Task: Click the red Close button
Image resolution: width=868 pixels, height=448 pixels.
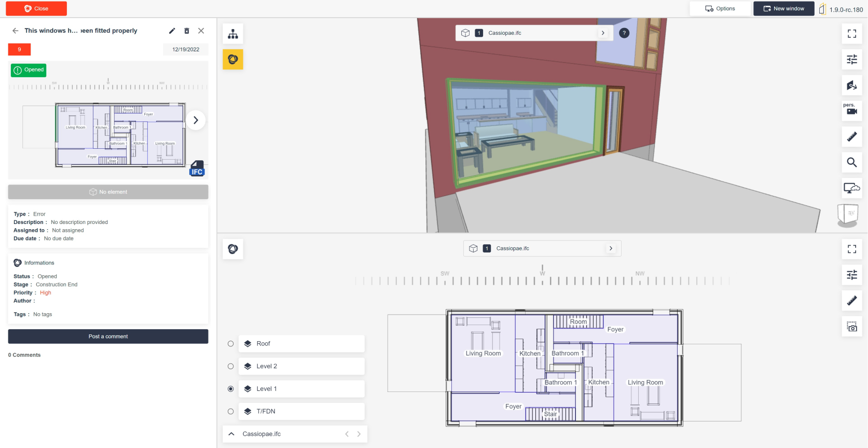Action: [x=36, y=9]
